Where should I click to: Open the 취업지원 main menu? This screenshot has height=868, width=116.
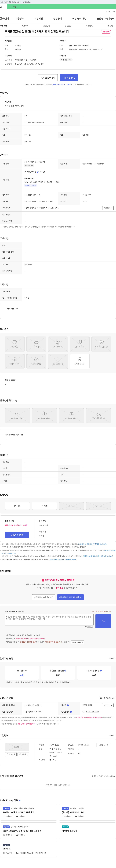pos(39,19)
